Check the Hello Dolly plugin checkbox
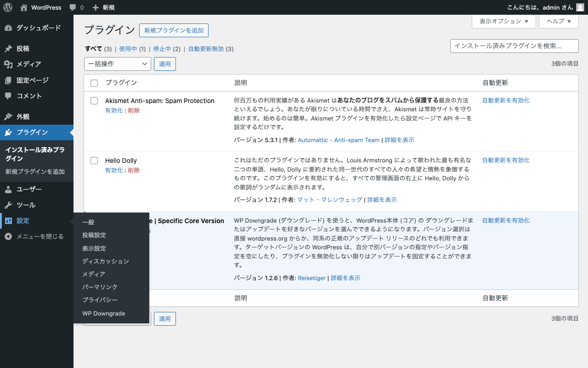Screen dimensions: 588x368 coord(94,161)
